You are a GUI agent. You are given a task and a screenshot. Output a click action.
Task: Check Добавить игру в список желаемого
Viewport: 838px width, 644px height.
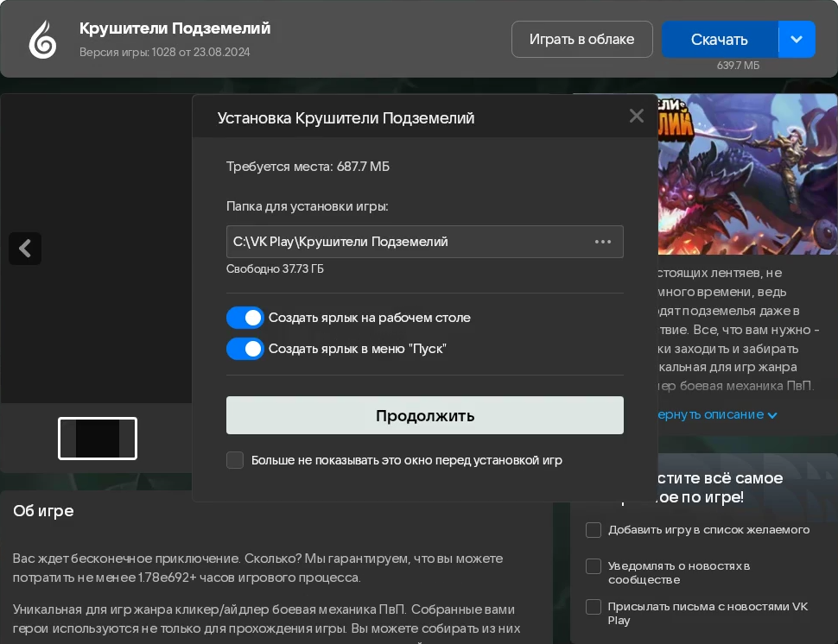tap(594, 530)
